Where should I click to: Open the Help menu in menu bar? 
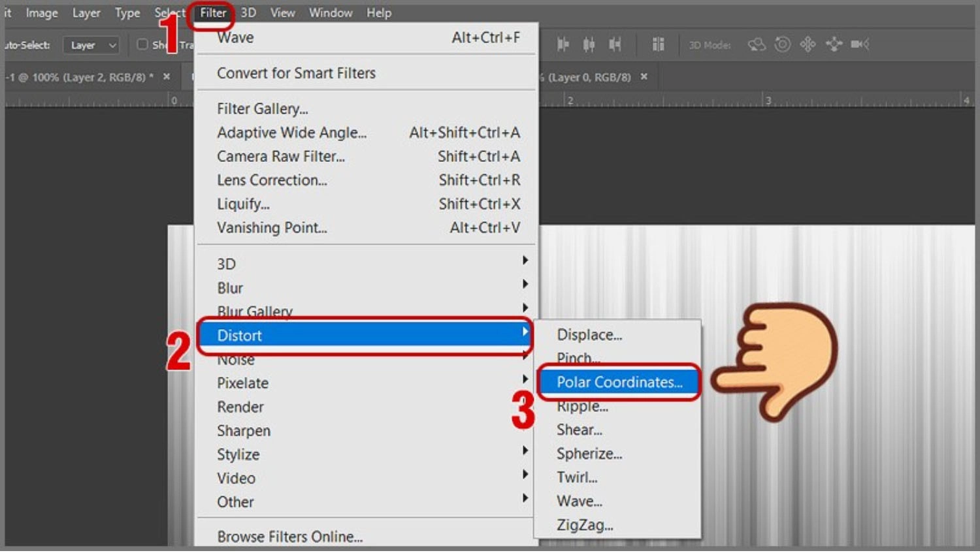[x=378, y=13]
